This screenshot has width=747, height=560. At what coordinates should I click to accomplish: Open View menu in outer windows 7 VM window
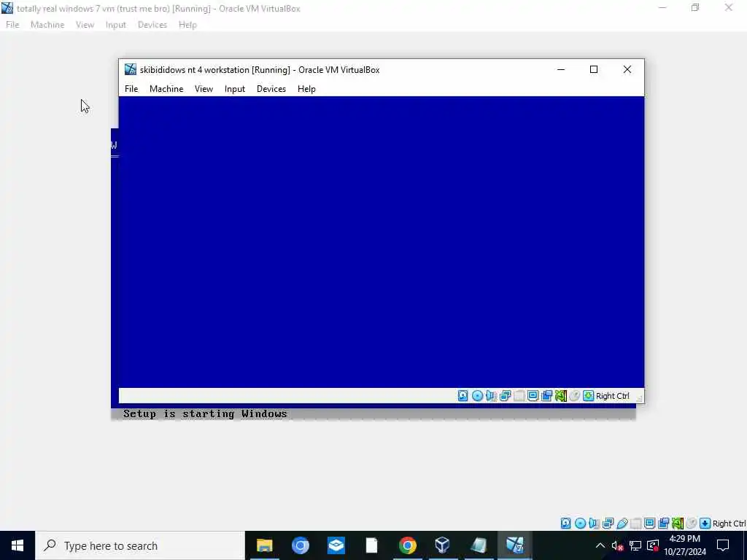point(85,25)
